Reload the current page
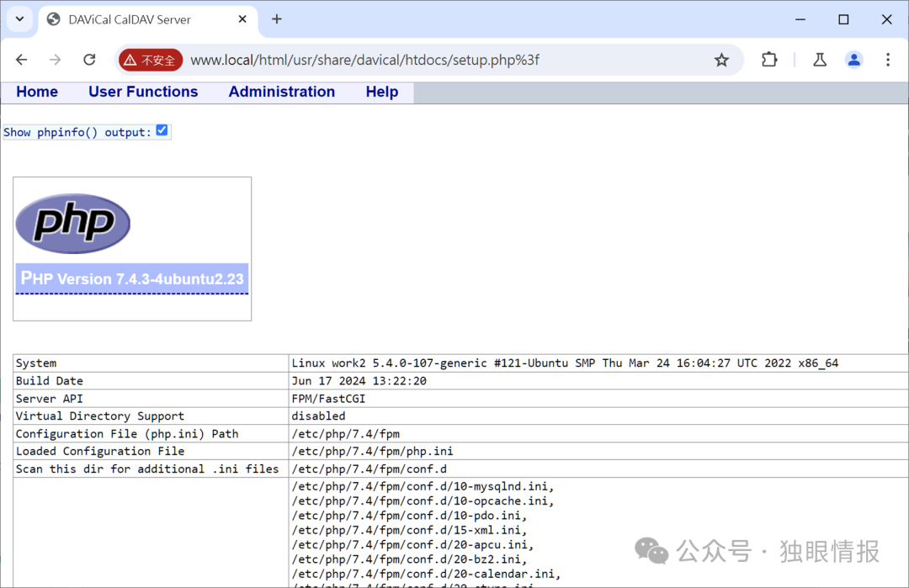This screenshot has height=588, width=909. (89, 60)
